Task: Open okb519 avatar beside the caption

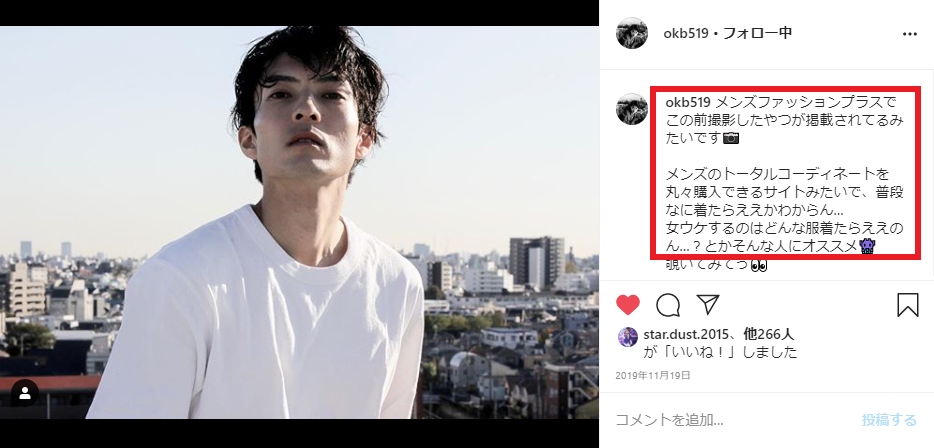Action: (x=631, y=109)
